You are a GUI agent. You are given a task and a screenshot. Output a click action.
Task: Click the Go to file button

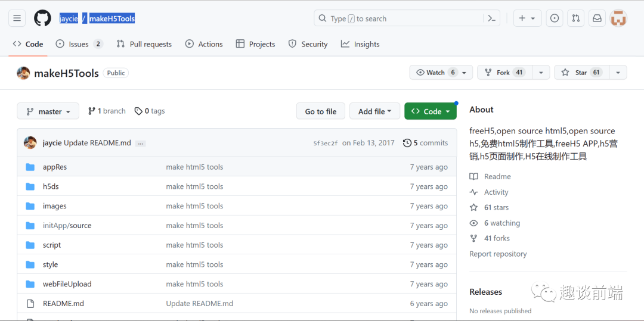(x=321, y=111)
